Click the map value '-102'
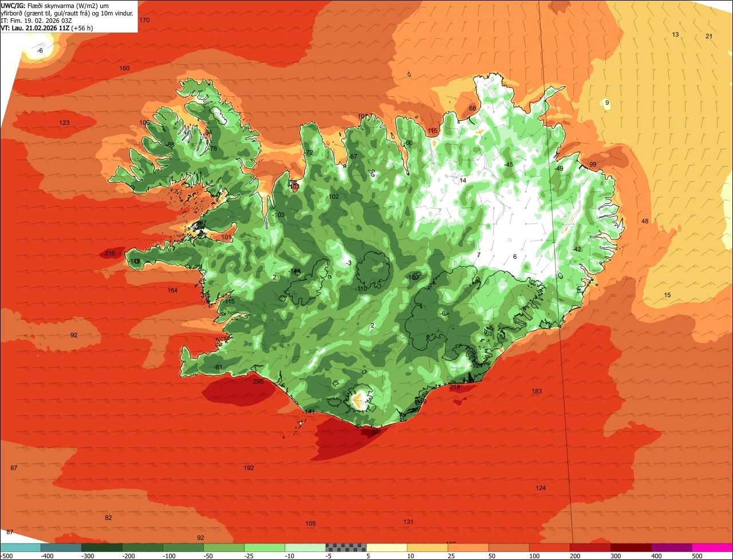 tap(333, 196)
